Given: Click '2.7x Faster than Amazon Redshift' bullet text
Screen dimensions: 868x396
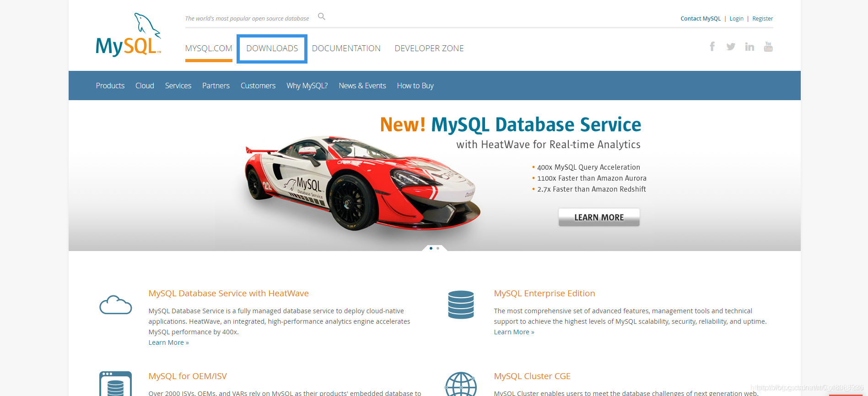Looking at the screenshot, I should [592, 189].
